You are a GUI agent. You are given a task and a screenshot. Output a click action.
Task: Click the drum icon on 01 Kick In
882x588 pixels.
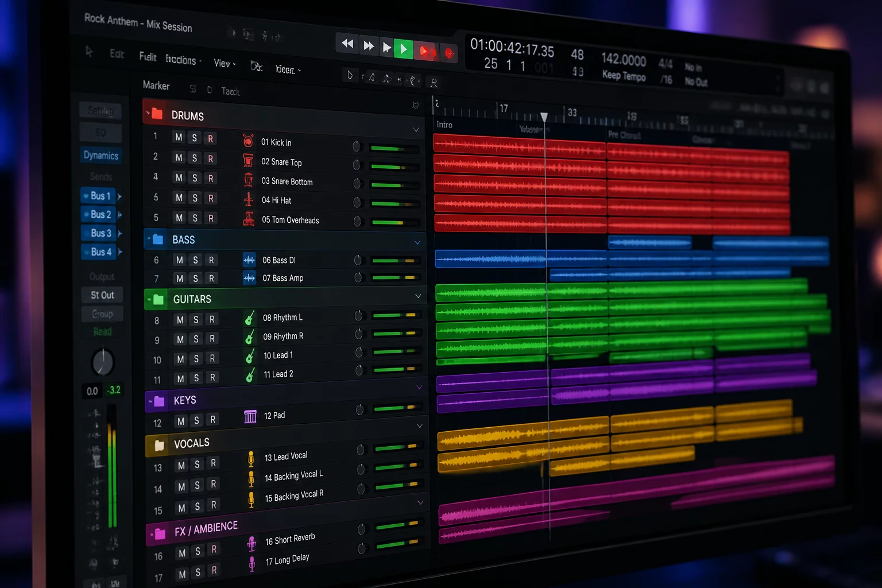[x=248, y=140]
